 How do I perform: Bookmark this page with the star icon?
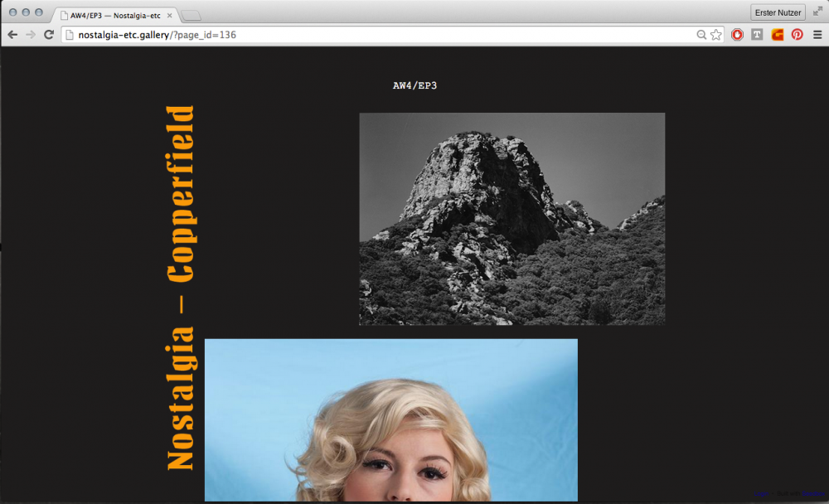pos(716,35)
